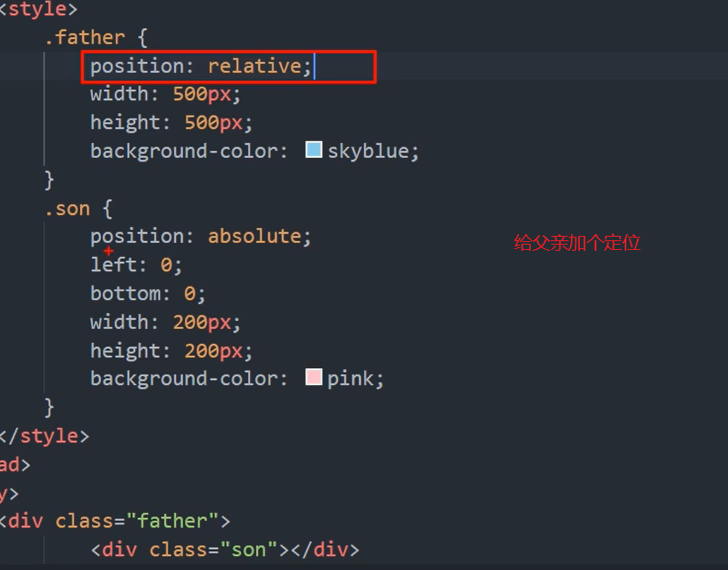Click the '.son {' selector line
Viewport: 728px width, 570px height.
click(x=78, y=209)
